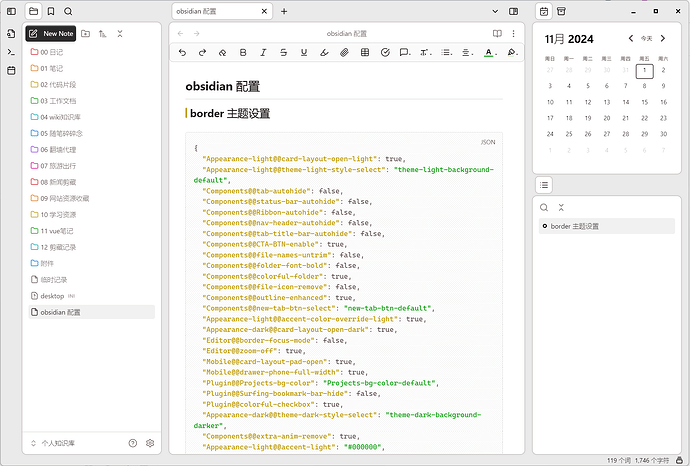The width and height of the screenshot is (690, 466).
Task: Go to previous month in calendar
Action: coord(631,38)
